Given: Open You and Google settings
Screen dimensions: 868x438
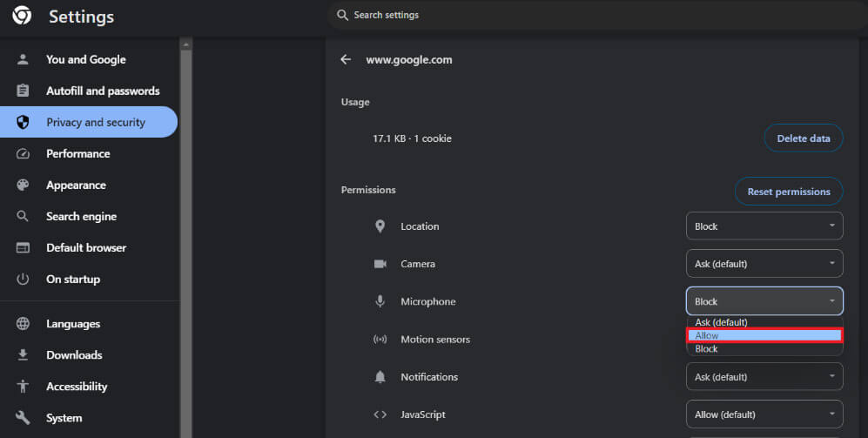Looking at the screenshot, I should coord(89,59).
